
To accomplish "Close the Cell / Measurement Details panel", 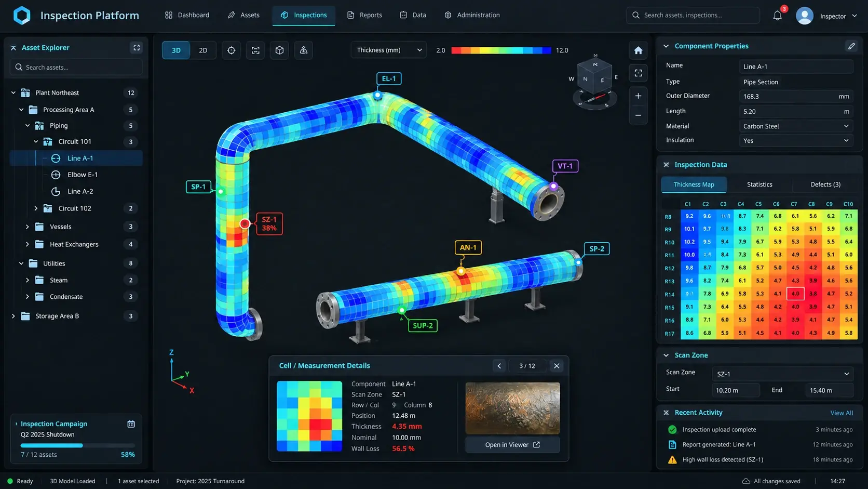I will (x=557, y=366).
